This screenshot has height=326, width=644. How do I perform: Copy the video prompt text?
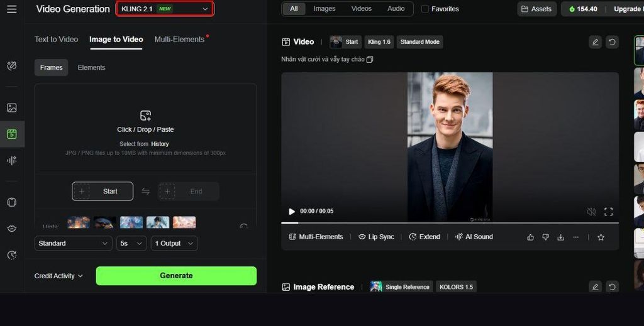(370, 60)
